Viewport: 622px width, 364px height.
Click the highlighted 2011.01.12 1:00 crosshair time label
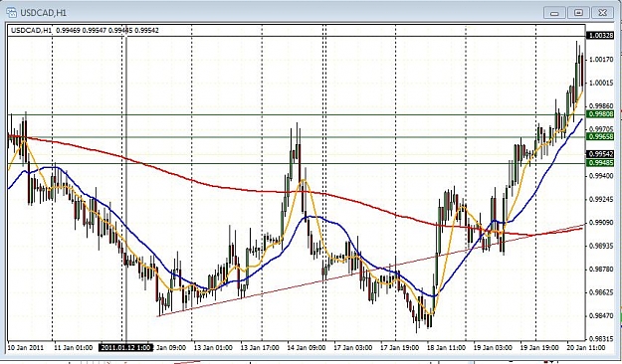(126, 348)
